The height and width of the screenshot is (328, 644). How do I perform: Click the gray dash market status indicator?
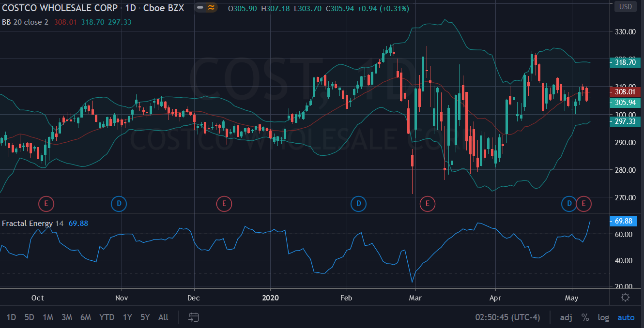pyautogui.click(x=200, y=8)
